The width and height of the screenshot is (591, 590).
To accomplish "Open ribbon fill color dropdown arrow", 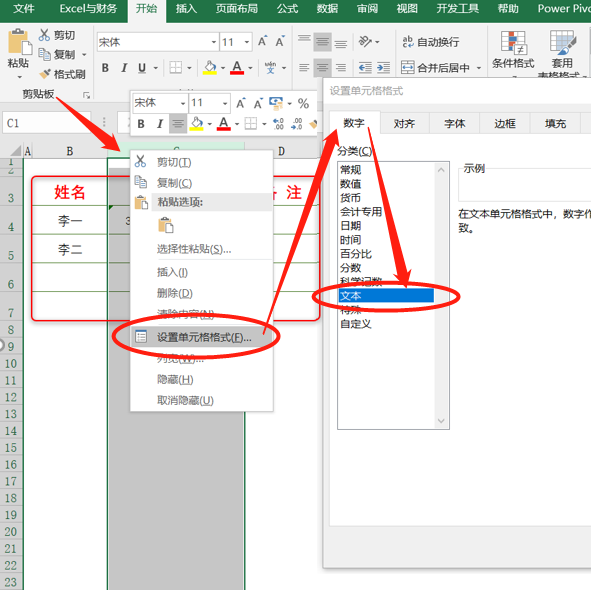I will (x=223, y=68).
